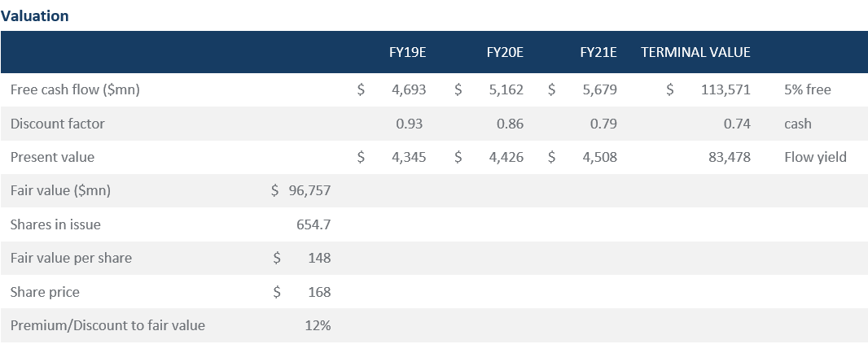The height and width of the screenshot is (344, 868).
Task: Click the Flow yield note cell
Action: pos(815,158)
